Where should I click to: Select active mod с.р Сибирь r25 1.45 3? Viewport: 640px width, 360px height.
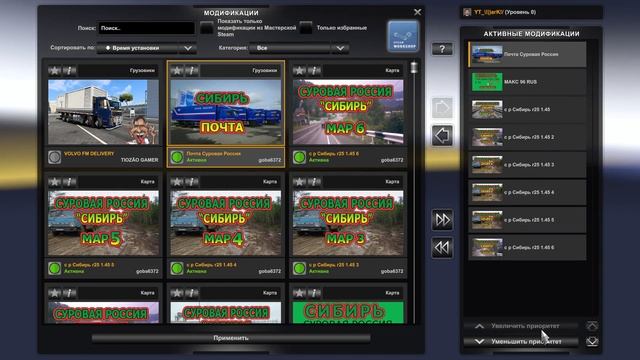click(527, 164)
